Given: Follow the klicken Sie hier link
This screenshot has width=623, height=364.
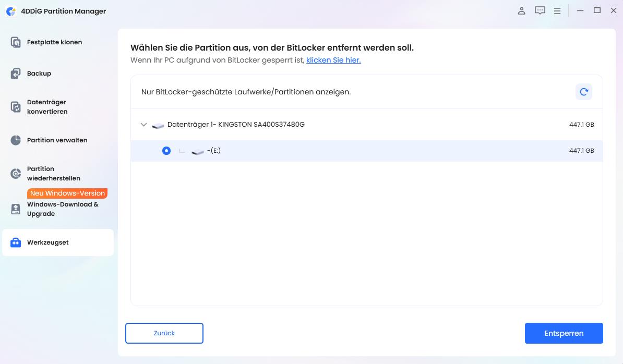Looking at the screenshot, I should [x=333, y=60].
